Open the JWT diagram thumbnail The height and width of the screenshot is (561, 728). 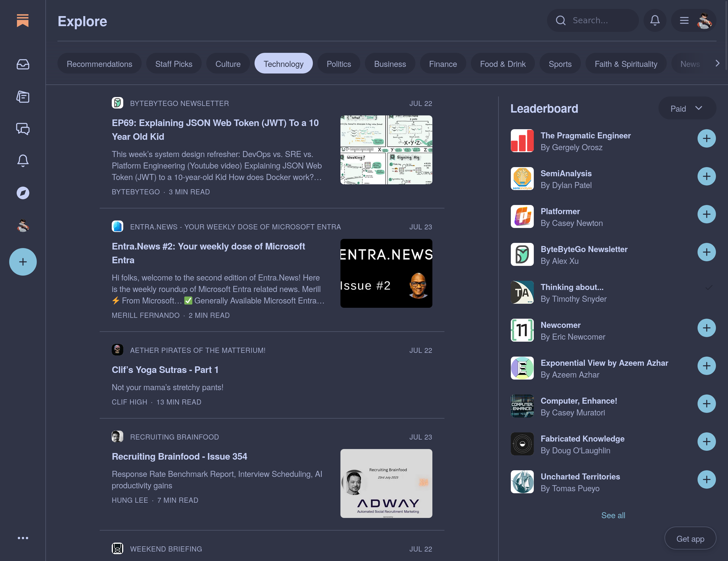pos(386,150)
